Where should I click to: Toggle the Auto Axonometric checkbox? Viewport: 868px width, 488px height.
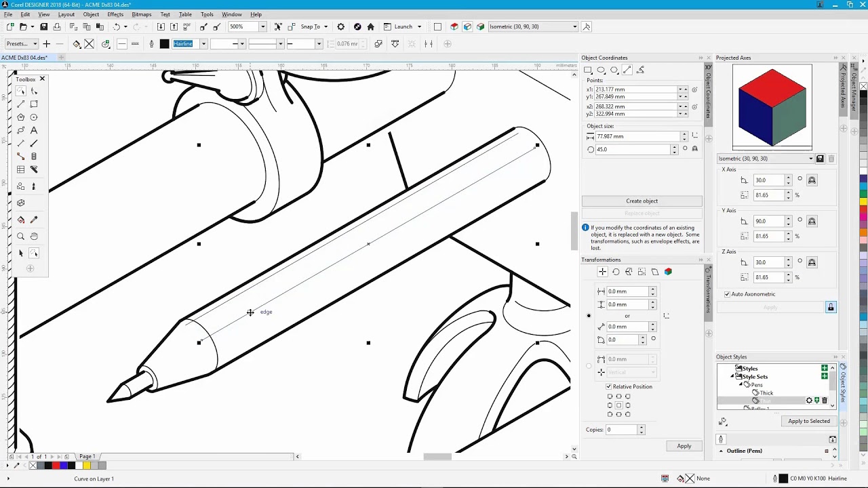click(727, 294)
